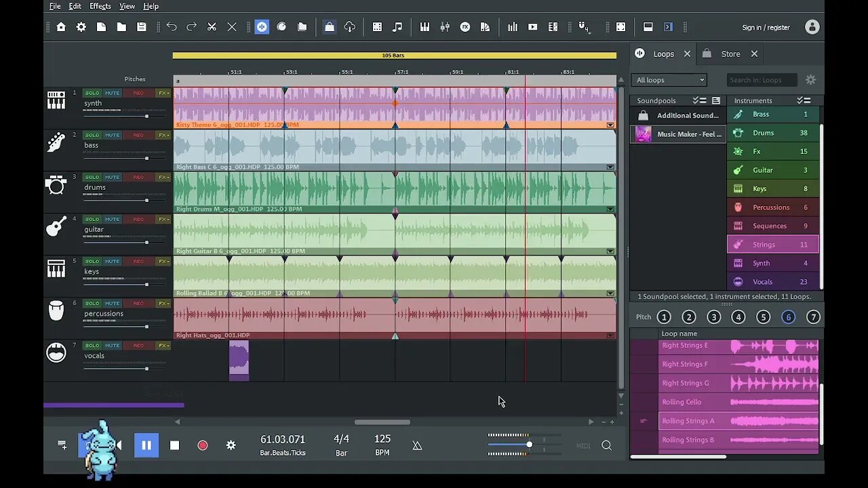Click the vocals track mouth icon
This screenshot has width=868, height=488.
(x=56, y=352)
